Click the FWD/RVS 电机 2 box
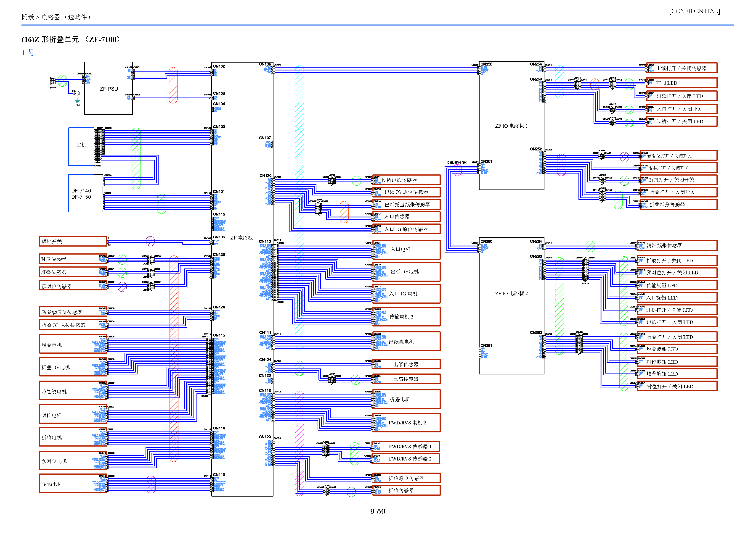Image resolution: width=756 pixels, height=534 pixels. (406, 422)
